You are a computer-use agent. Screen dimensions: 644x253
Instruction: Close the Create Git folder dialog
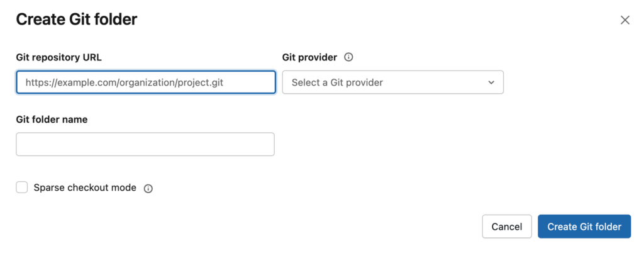point(625,20)
